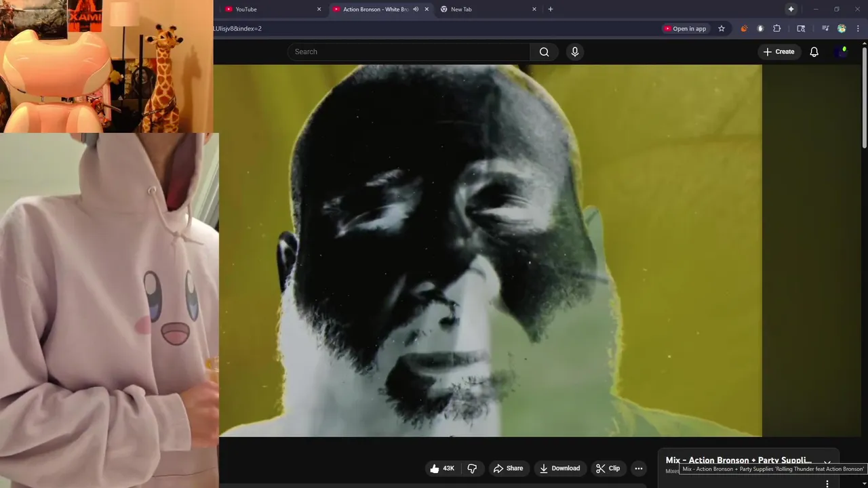
Task: Bookmark this page with the star icon
Action: click(722, 28)
